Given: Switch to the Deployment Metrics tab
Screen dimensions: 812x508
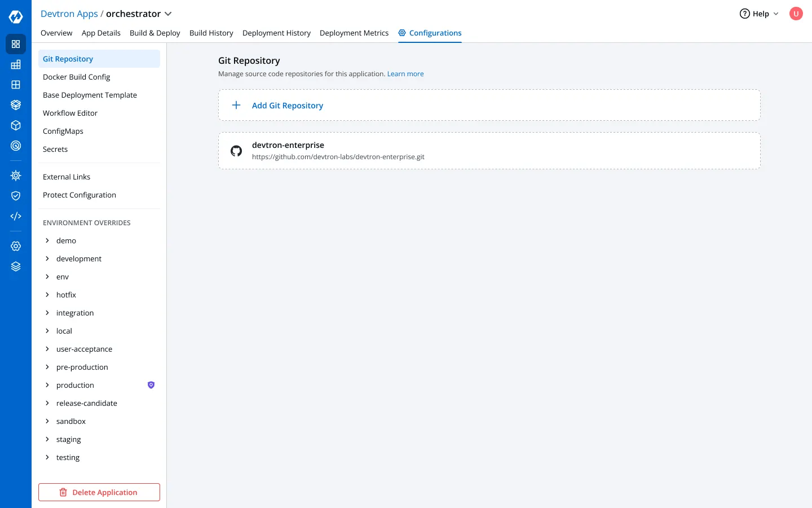Looking at the screenshot, I should point(354,33).
